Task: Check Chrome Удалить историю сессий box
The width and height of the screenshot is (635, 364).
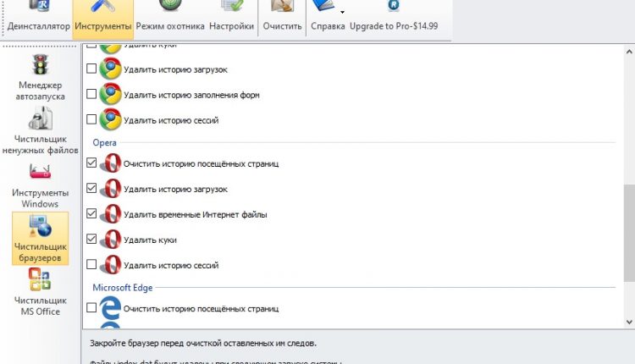Action: click(x=91, y=119)
